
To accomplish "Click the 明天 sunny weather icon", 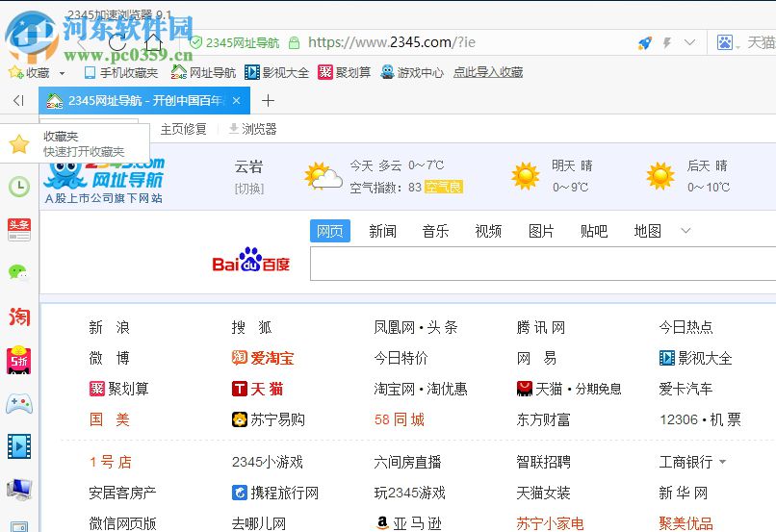I will click(525, 176).
